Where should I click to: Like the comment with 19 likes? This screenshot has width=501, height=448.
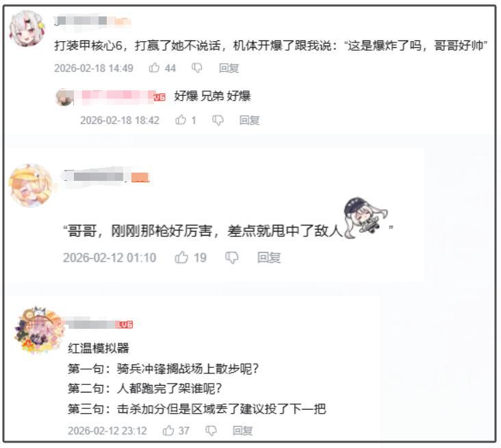pos(181,257)
